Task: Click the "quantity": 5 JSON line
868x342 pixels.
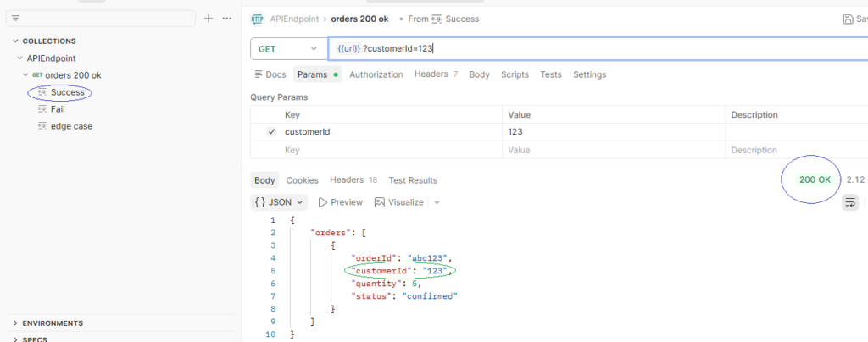Action: 387,284
